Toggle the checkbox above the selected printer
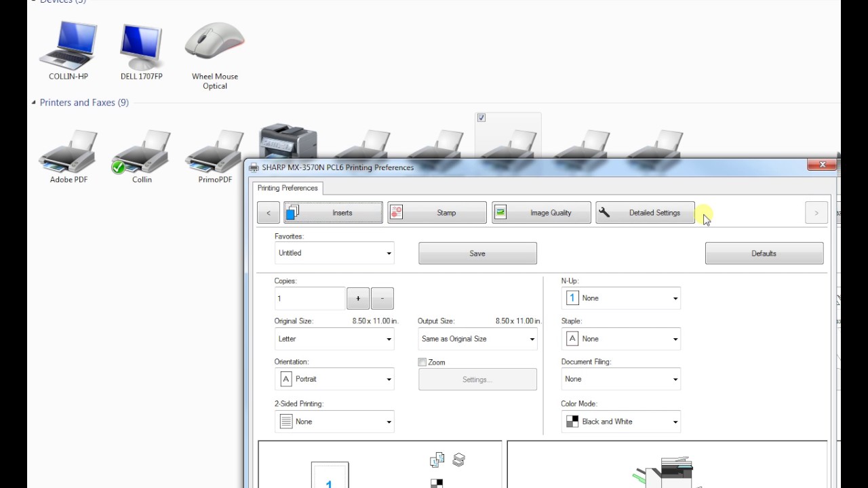868x488 pixels. [x=481, y=117]
